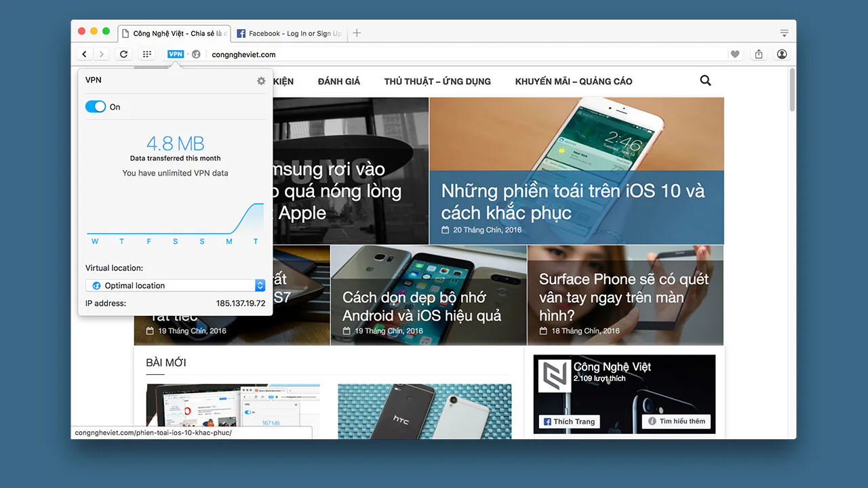Switch to Facebook Log In tab
868x488 pixels.
pos(290,33)
